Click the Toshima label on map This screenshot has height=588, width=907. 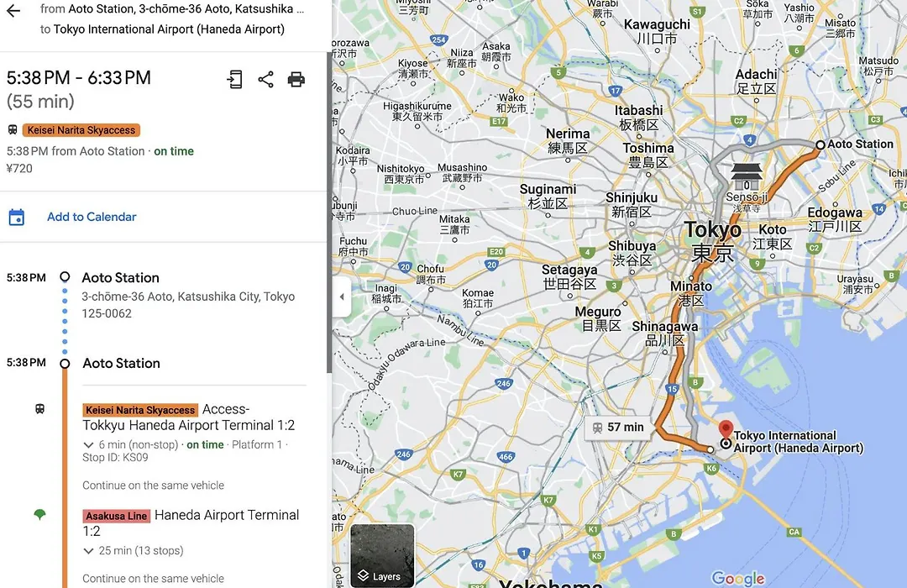pos(648,155)
